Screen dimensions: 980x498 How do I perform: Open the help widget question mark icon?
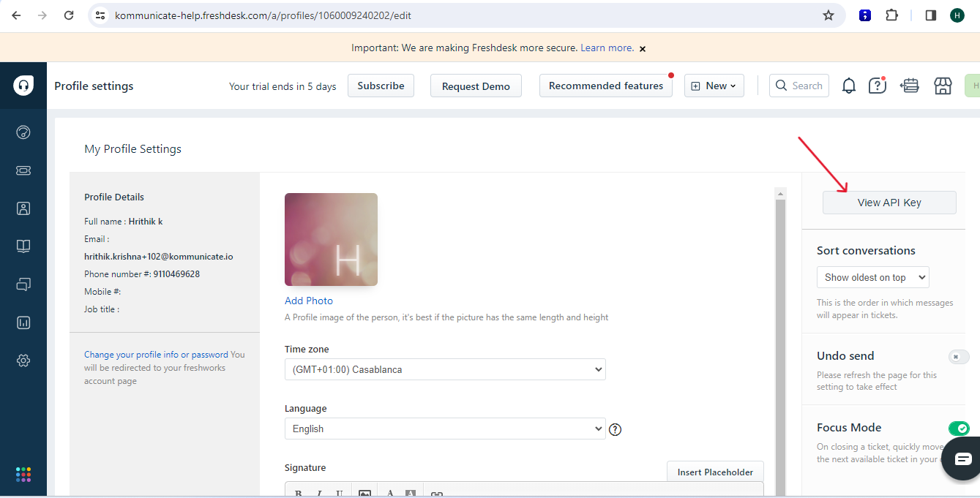(x=877, y=86)
